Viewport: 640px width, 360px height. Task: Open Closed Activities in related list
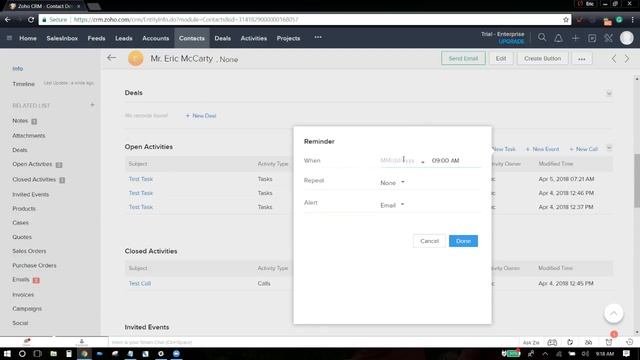click(34, 180)
